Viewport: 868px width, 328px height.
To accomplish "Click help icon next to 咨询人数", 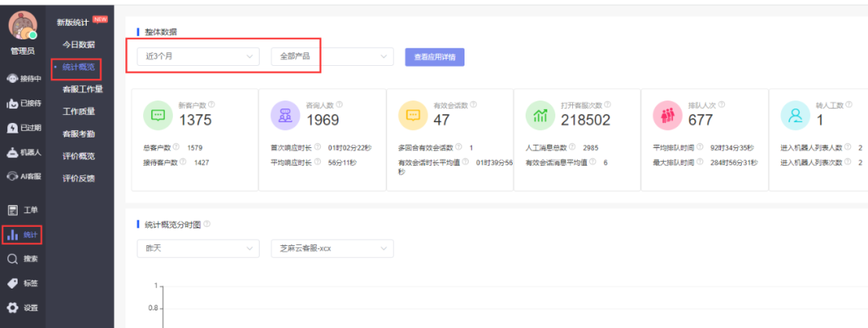I will (339, 105).
